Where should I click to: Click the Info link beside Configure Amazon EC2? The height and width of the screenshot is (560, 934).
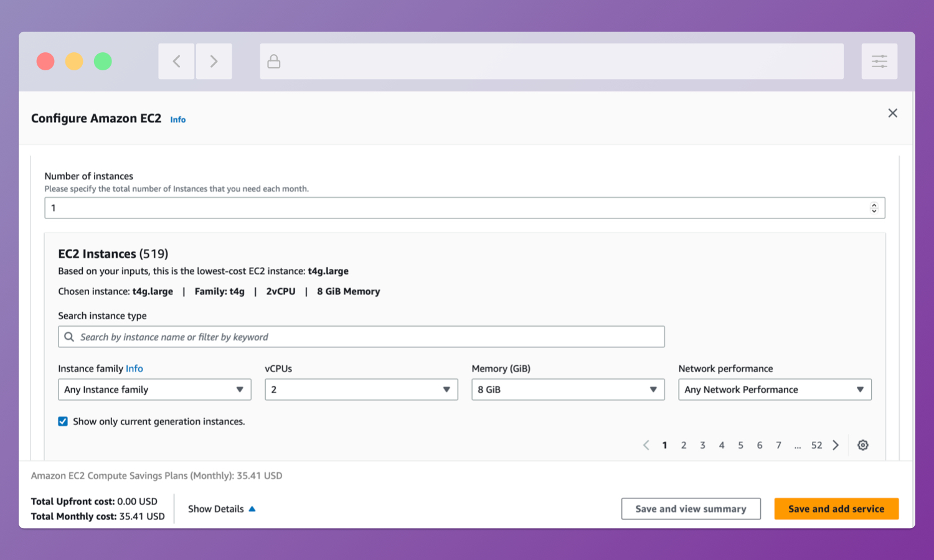coord(177,119)
